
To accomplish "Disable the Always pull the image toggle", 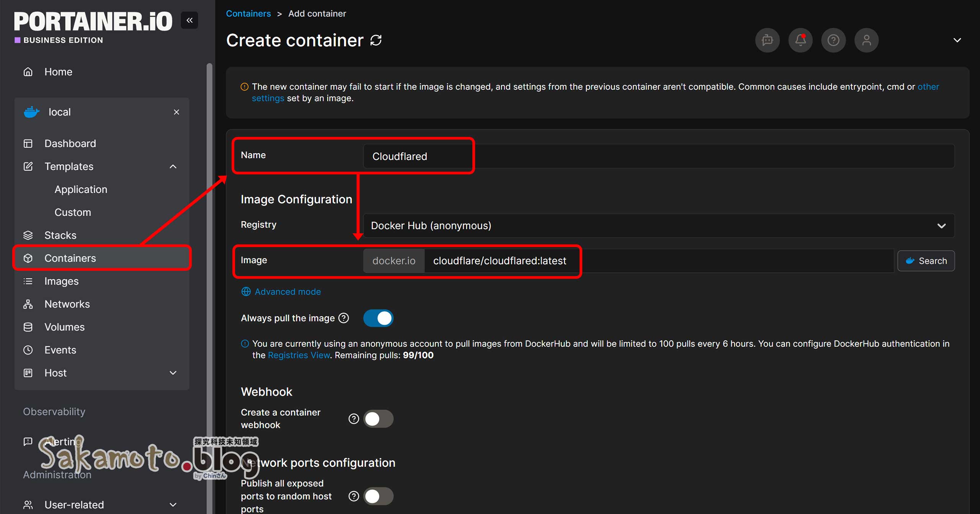I will (378, 318).
